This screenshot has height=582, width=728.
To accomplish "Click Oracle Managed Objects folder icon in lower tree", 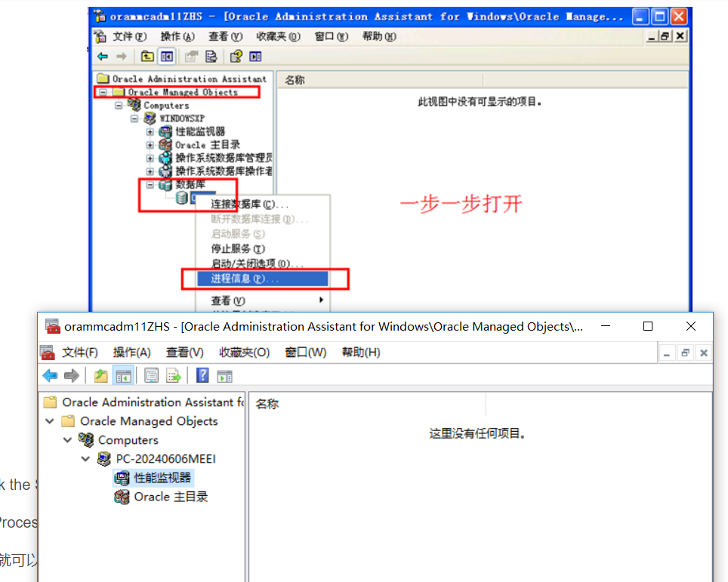I will tap(68, 421).
